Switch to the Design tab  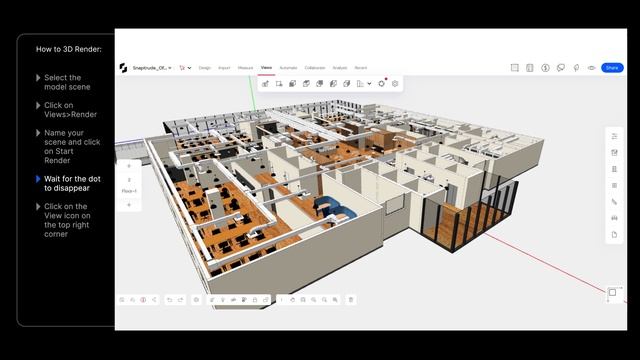(x=204, y=68)
